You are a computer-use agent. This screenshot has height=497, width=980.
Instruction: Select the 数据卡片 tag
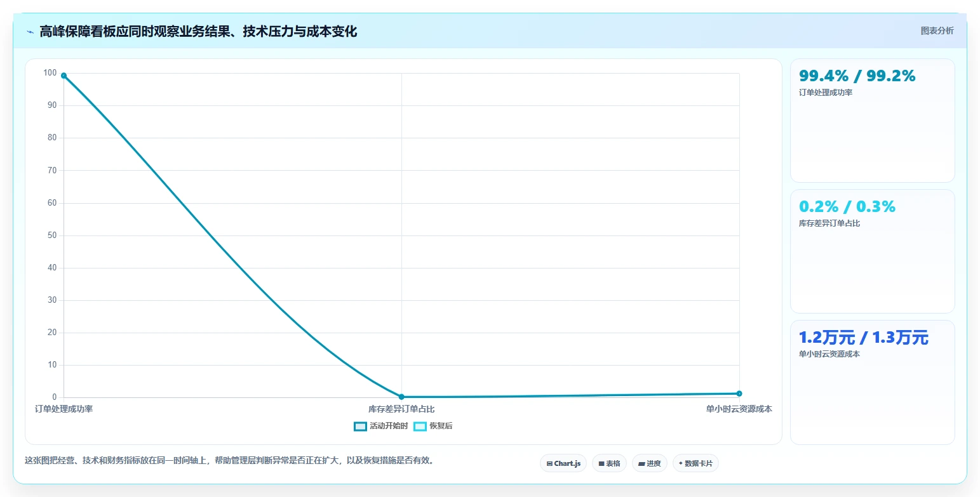(695, 463)
